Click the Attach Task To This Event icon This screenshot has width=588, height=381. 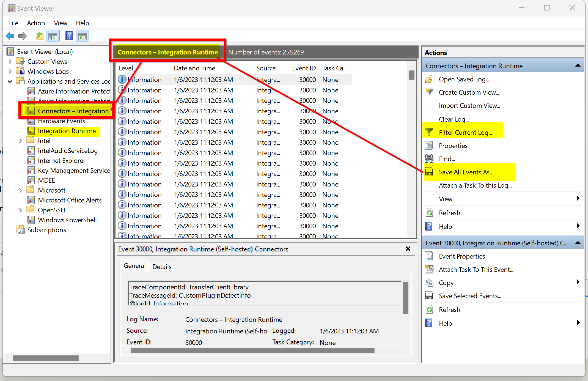(429, 269)
